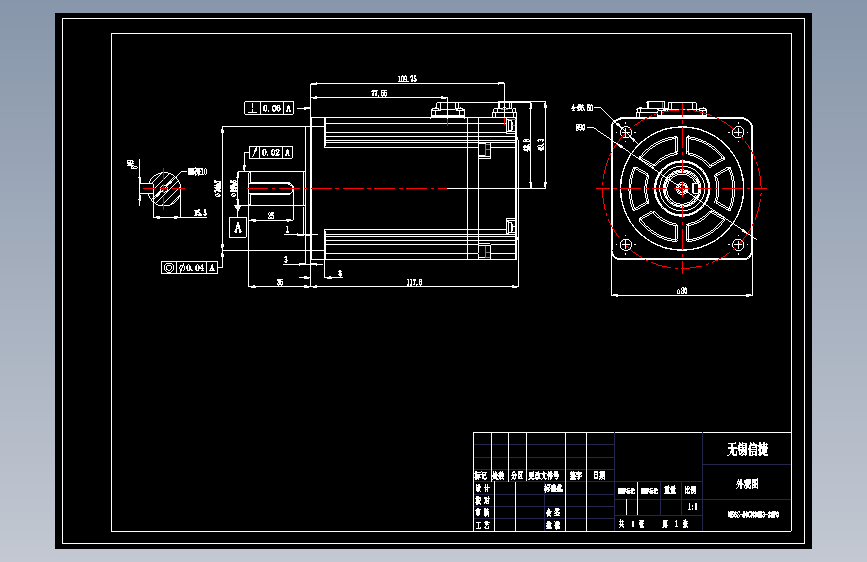Pick the 80 flange width dimension
The image size is (867, 562).
point(682,290)
